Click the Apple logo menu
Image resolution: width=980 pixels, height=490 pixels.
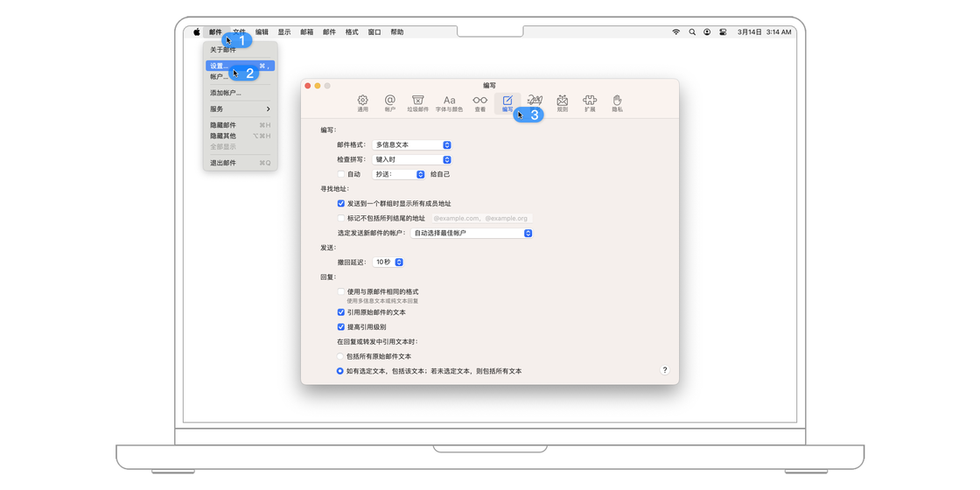click(x=196, y=31)
